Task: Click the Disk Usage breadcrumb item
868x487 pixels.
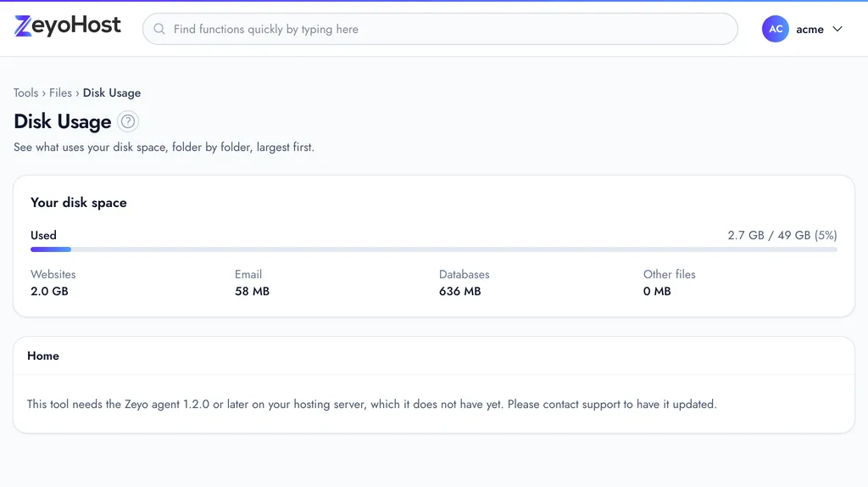Action: click(112, 92)
